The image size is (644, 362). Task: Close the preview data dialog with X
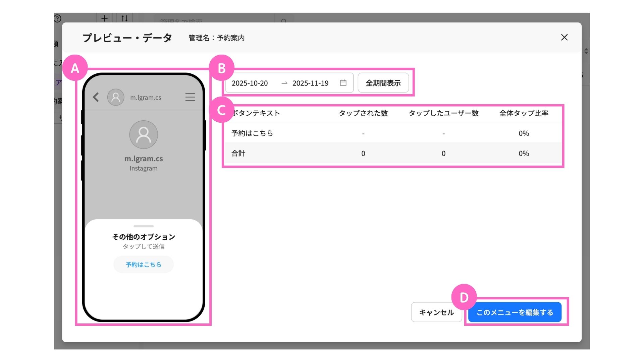pos(564,37)
